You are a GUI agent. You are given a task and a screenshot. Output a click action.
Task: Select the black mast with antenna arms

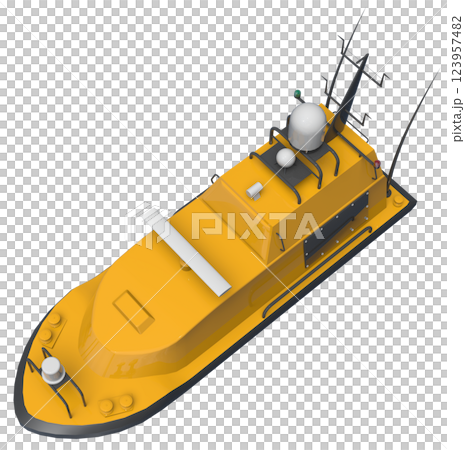(353, 83)
